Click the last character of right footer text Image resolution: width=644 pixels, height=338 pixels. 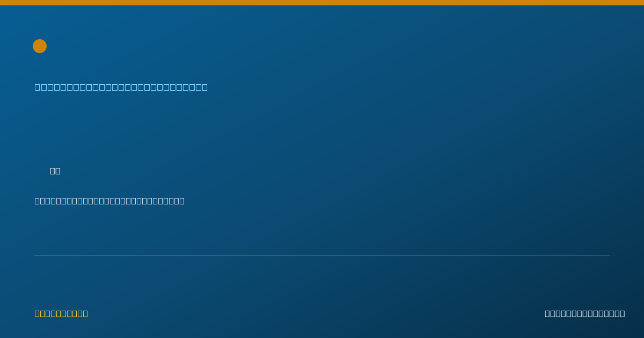[623, 313]
